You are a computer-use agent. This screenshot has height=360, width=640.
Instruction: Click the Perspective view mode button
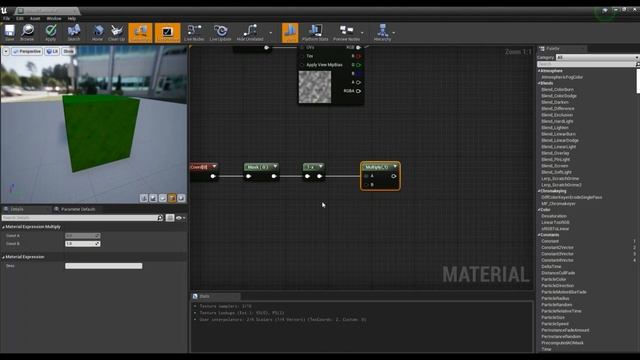point(27,51)
